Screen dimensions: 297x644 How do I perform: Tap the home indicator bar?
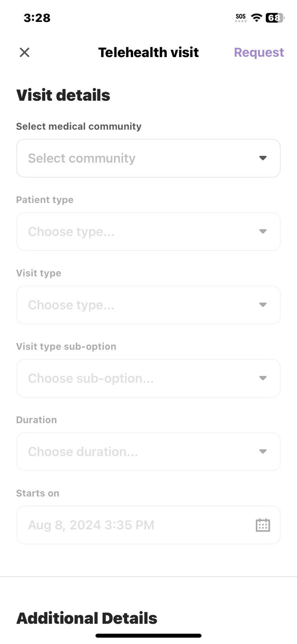(x=148, y=636)
